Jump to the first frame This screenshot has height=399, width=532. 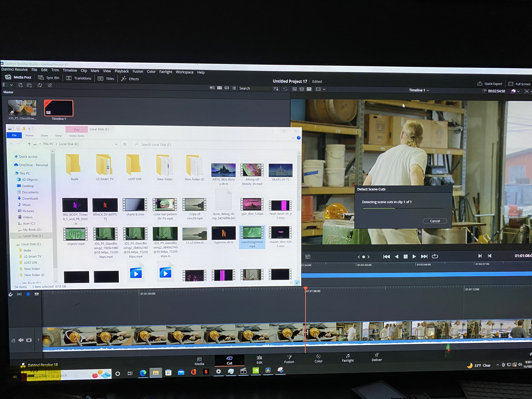(x=386, y=257)
